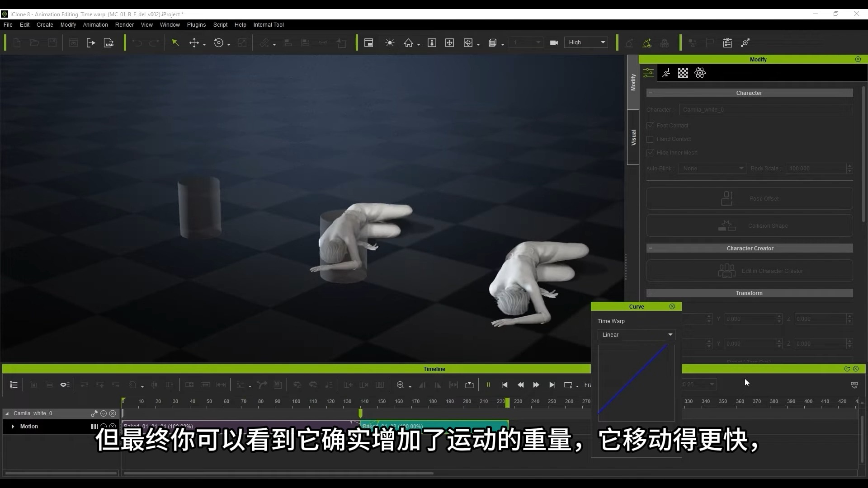Uncheck Hide Inner Mesh
The image size is (868, 488).
651,153
